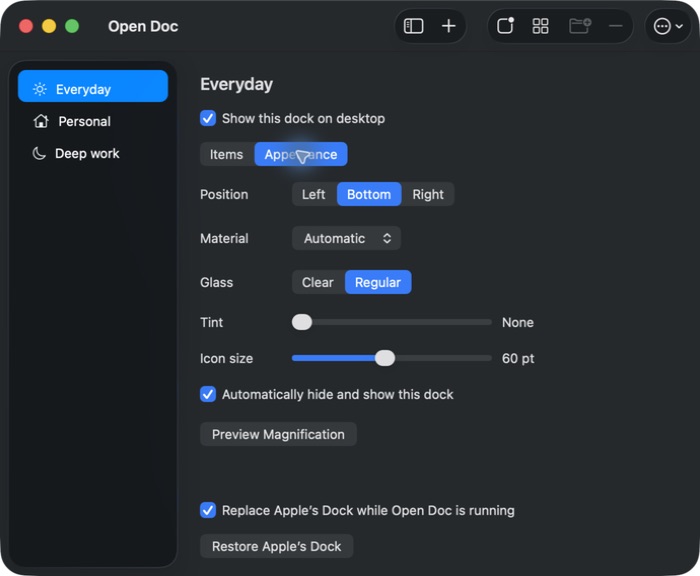This screenshot has width=700, height=576.
Task: Click the add folder icon in toolbar
Action: 580,26
